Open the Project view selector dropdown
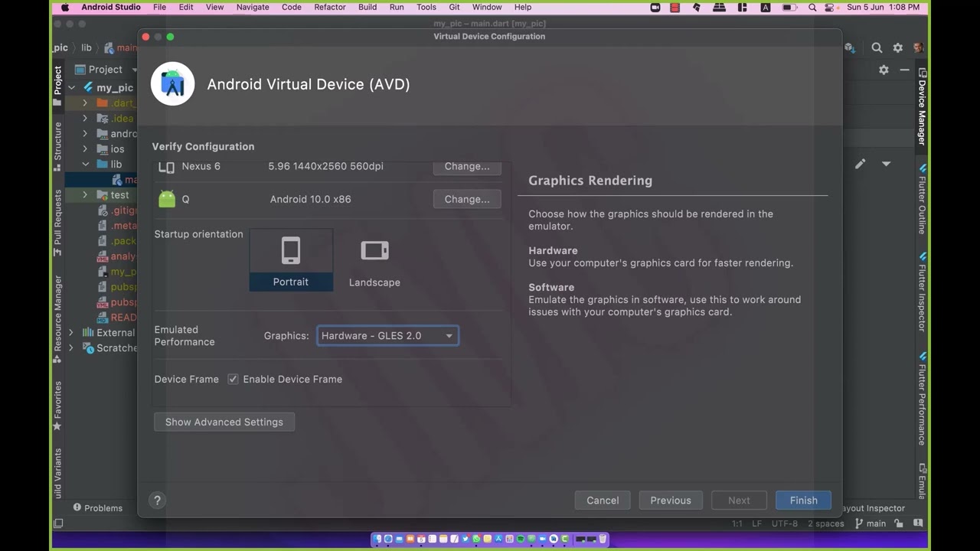Screen dimensions: 980x551 point(105,69)
